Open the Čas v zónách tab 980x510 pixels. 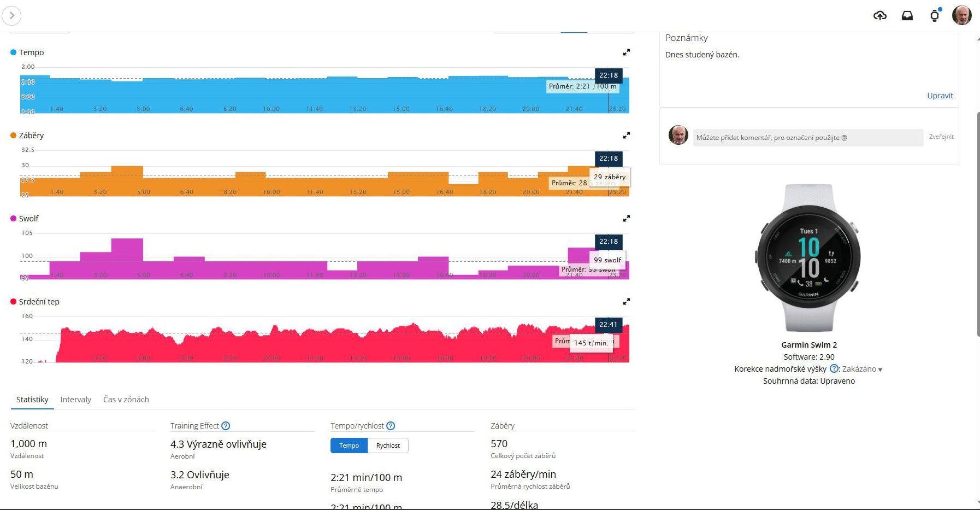pyautogui.click(x=126, y=400)
